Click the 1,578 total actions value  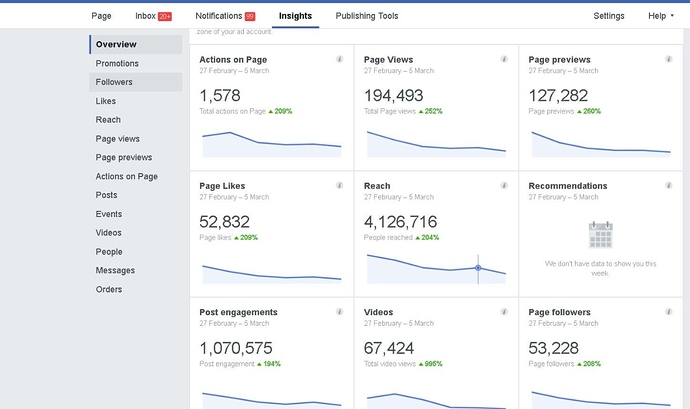(220, 96)
